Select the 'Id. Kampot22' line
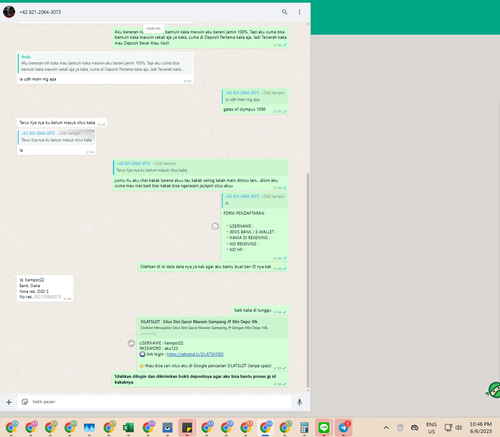Screen dimensions: 500x437 32,280
